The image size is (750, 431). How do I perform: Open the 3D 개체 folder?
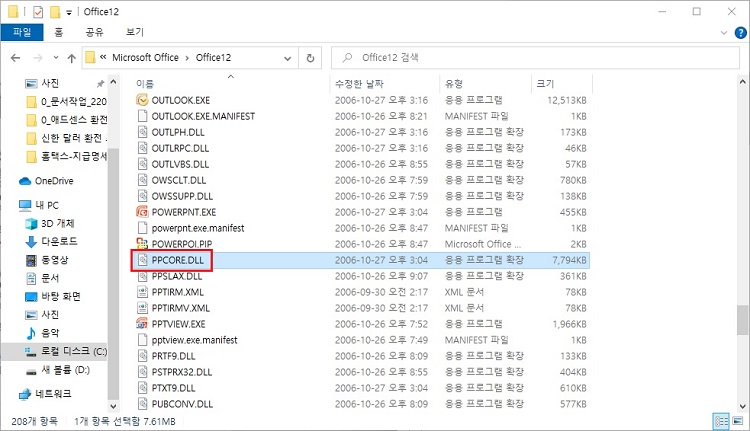[50, 223]
